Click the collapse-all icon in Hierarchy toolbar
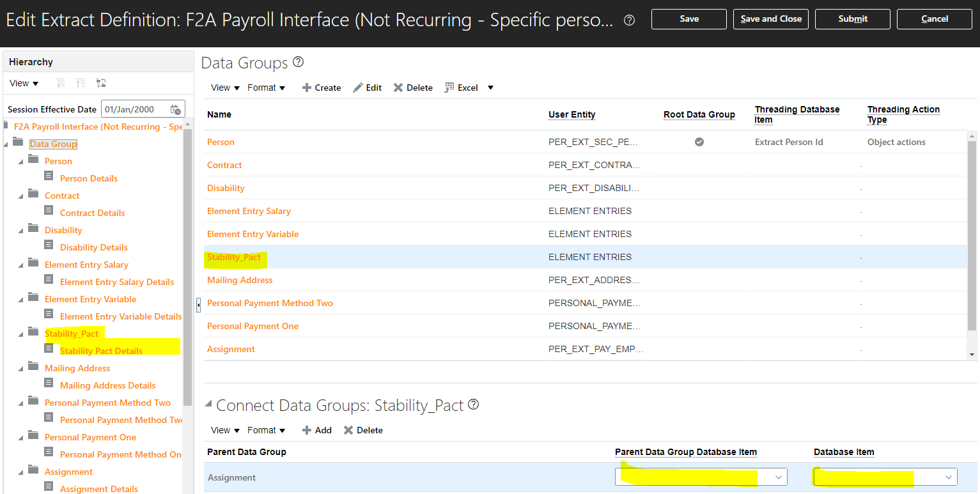The width and height of the screenshot is (980, 494). [x=61, y=83]
